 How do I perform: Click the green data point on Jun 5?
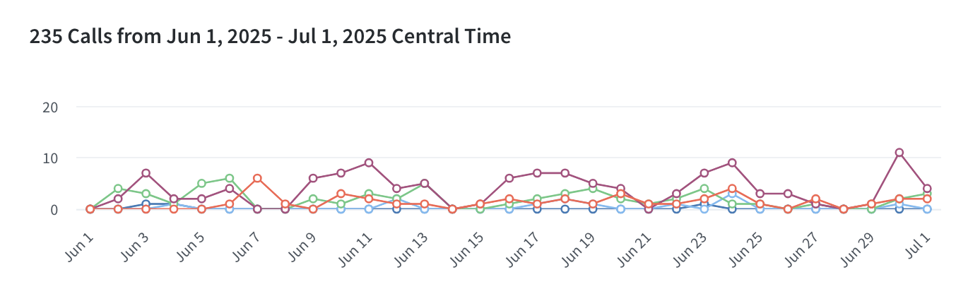coord(201,184)
